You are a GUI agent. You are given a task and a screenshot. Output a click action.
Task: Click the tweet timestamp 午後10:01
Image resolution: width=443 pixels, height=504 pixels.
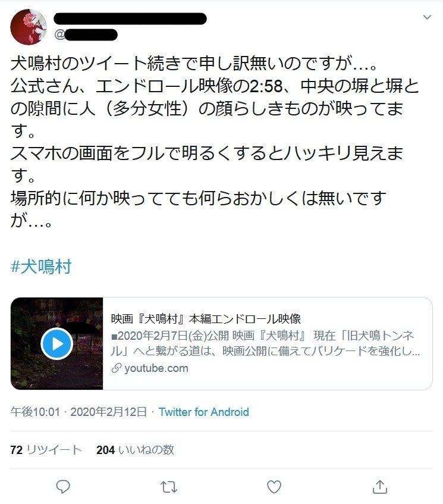35,412
